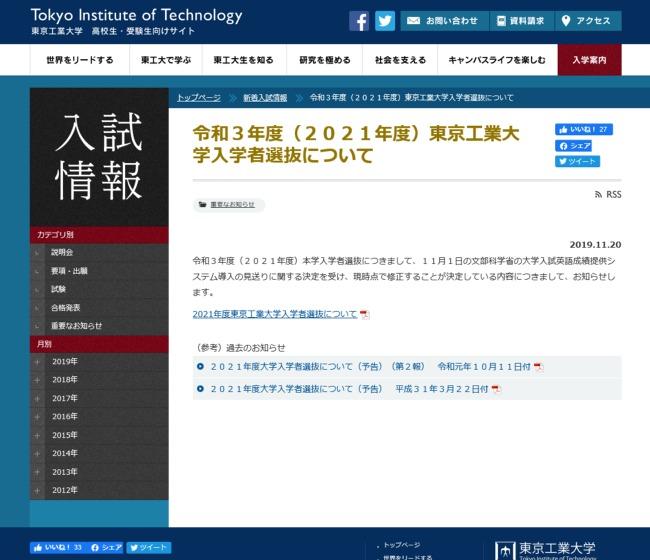Open the 社会を支える menu item
The image size is (650, 560).
pos(400,60)
